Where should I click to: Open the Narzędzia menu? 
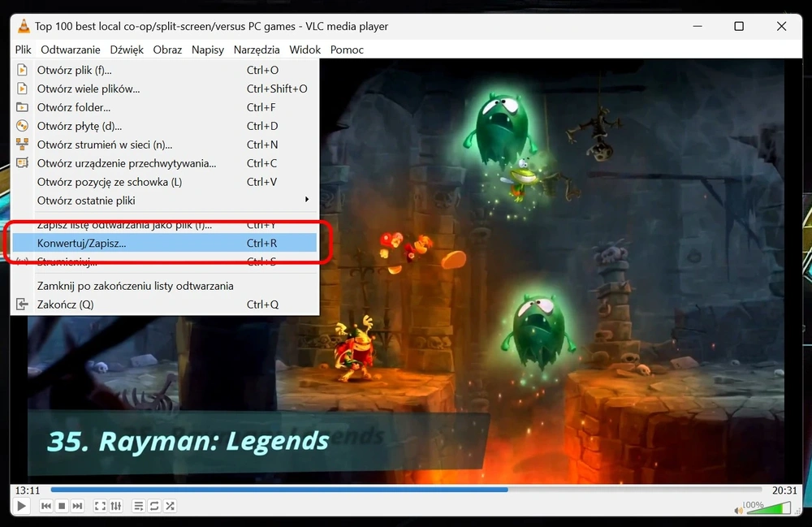click(x=257, y=50)
